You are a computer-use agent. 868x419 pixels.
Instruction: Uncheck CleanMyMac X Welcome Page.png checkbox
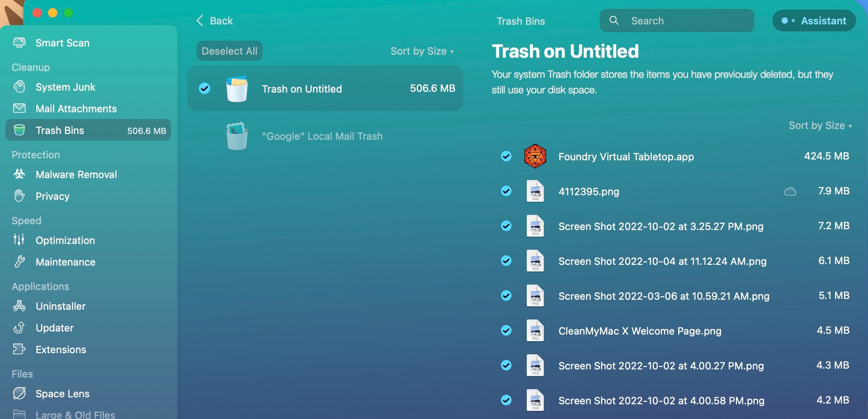click(x=506, y=330)
